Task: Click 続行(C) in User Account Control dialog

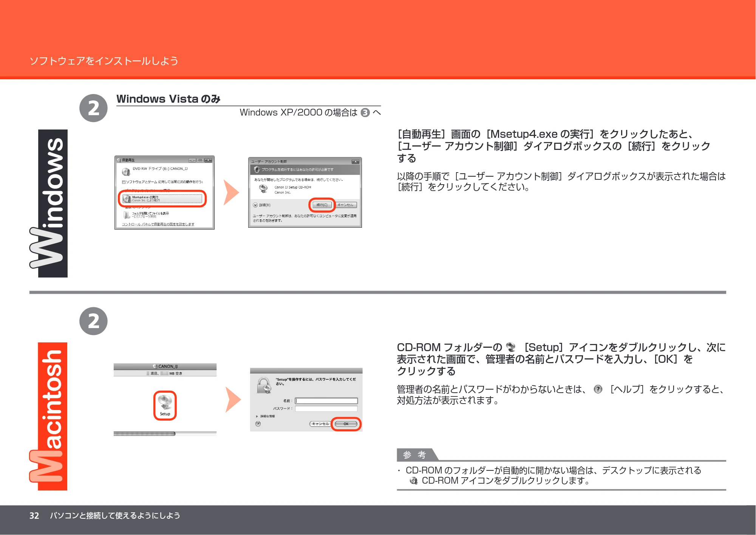Action: [322, 205]
